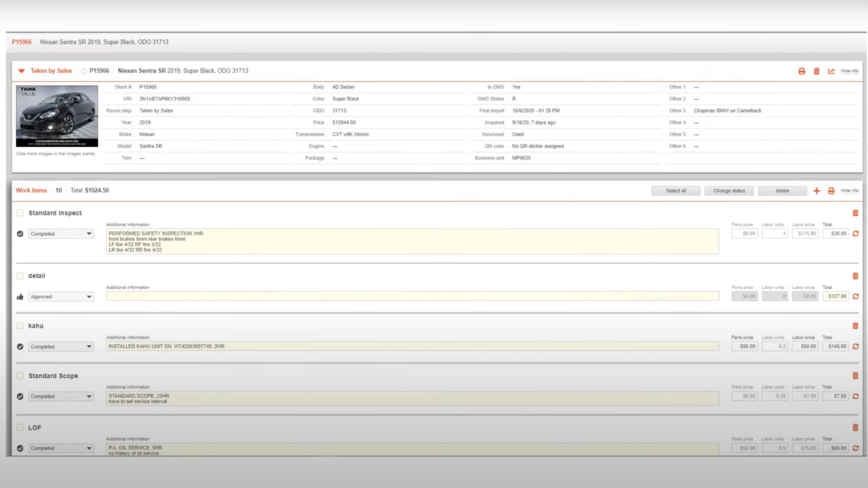This screenshot has height=488, width=868.
Task: Edit kahu labor price $50.00 field
Action: tap(805, 347)
